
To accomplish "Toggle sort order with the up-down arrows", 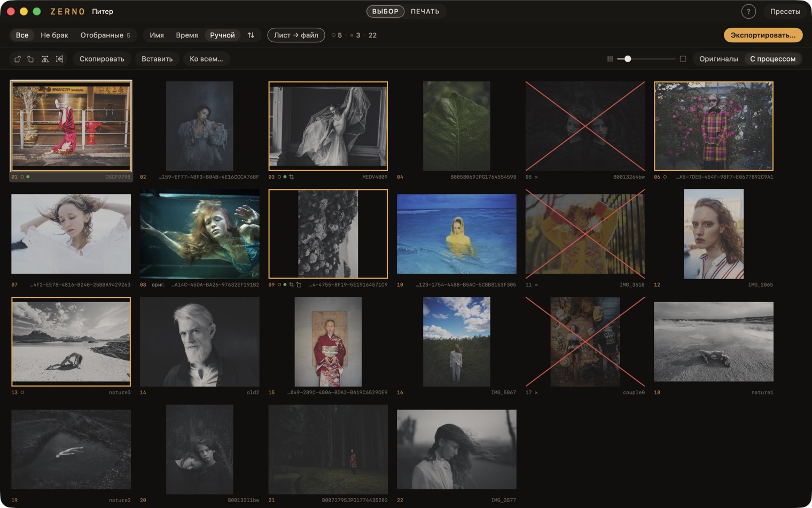I will tap(251, 35).
